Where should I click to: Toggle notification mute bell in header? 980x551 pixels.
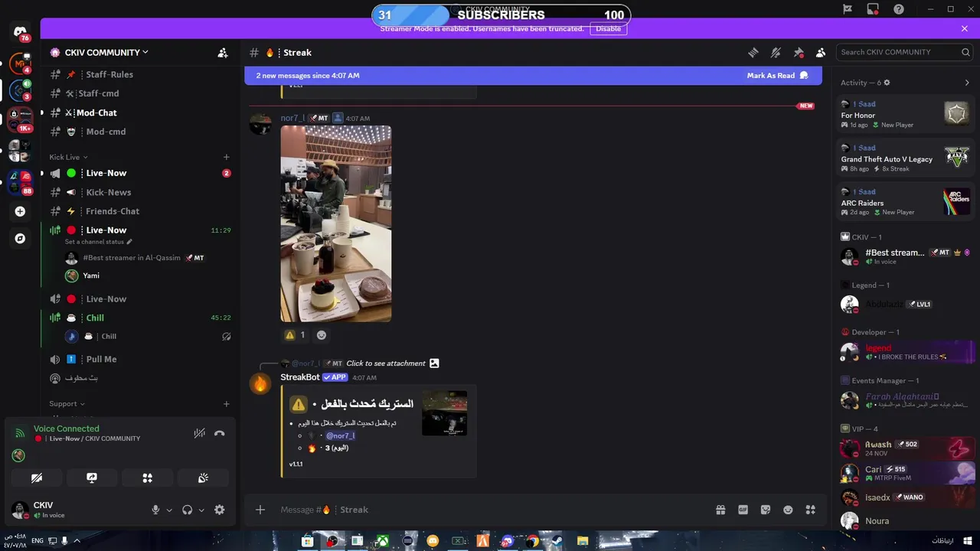[776, 53]
